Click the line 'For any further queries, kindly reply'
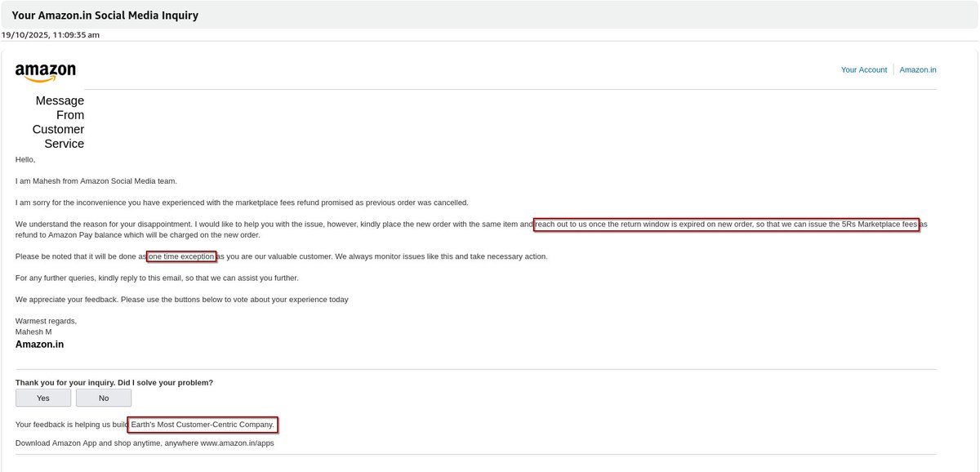Viewport: 980px width, 472px height. [157, 278]
